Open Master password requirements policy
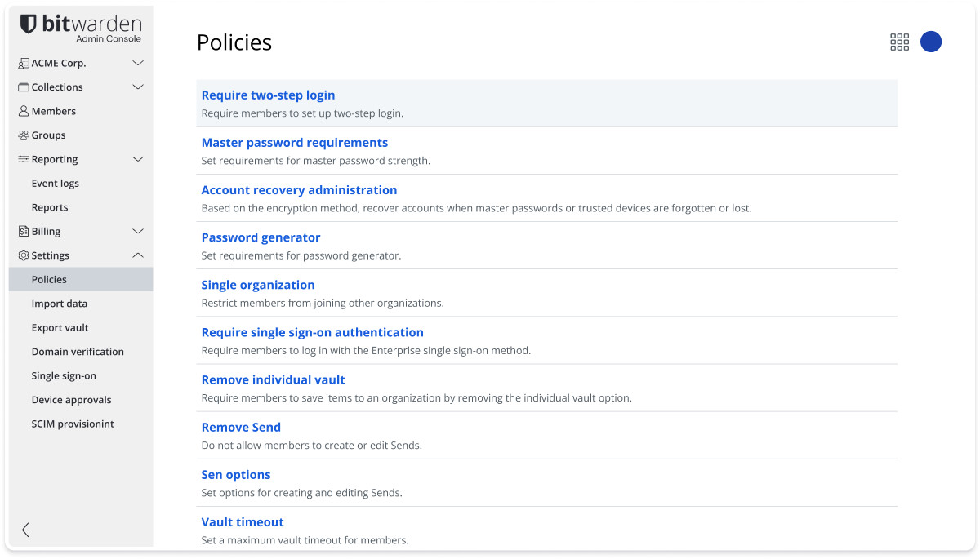The height and width of the screenshot is (559, 980). coord(294,143)
